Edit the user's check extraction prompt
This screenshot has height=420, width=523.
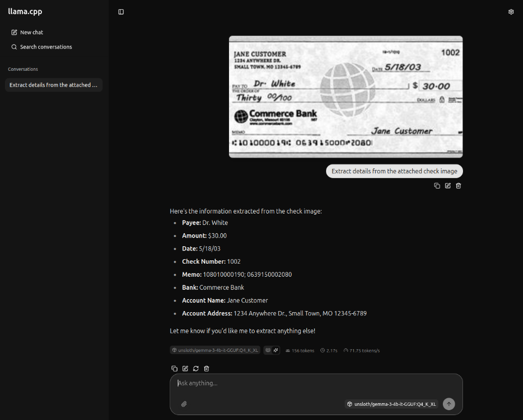pyautogui.click(x=448, y=186)
